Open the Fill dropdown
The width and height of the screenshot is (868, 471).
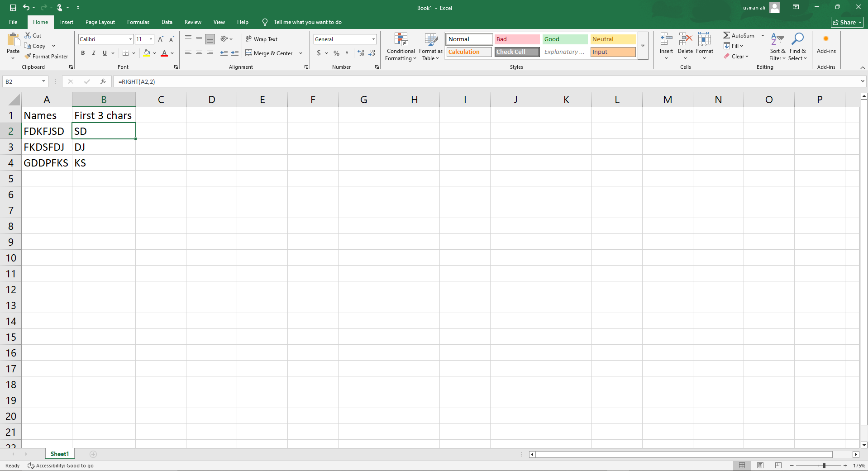click(734, 46)
